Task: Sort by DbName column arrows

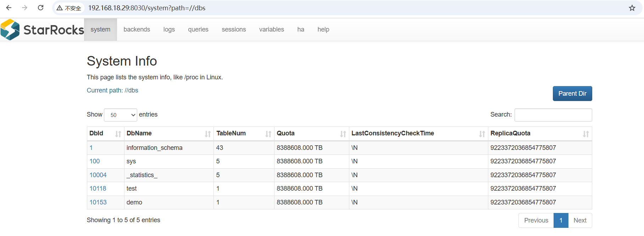Action: [x=208, y=134]
